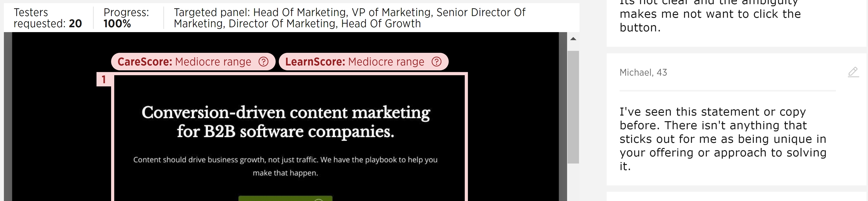Image resolution: width=868 pixels, height=201 pixels.
Task: Click the scrollbar up arrow
Action: (x=573, y=39)
